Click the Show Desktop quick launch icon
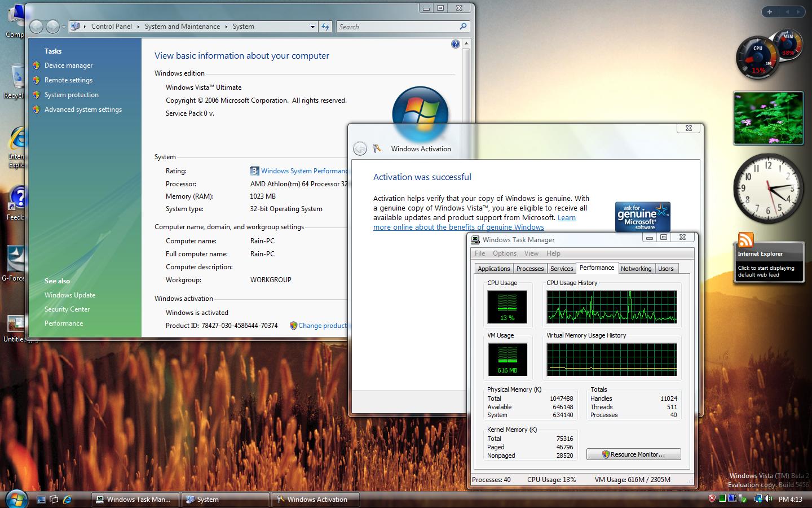 [41, 499]
